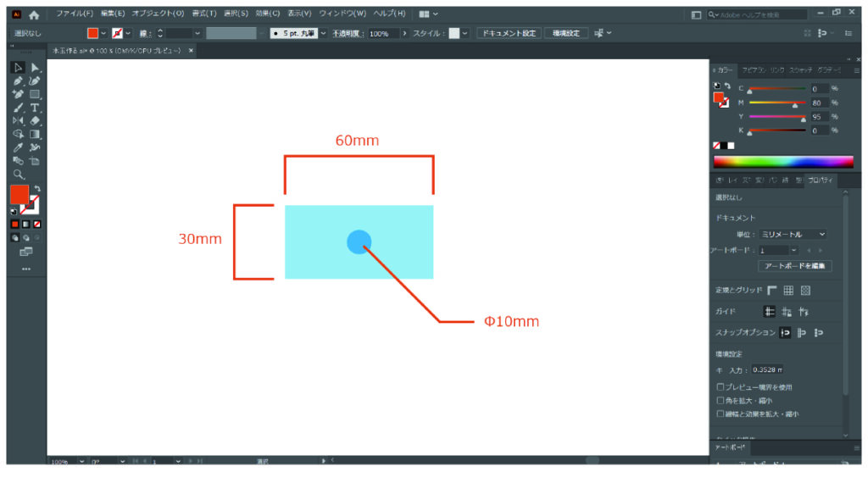
Task: Select the Direct Selection tool
Action: [x=35, y=68]
